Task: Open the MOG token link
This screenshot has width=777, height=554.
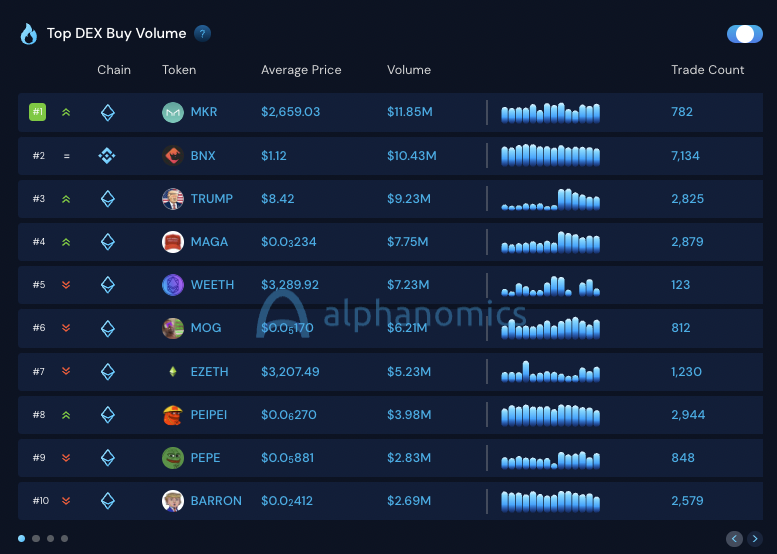Action: click(x=206, y=328)
